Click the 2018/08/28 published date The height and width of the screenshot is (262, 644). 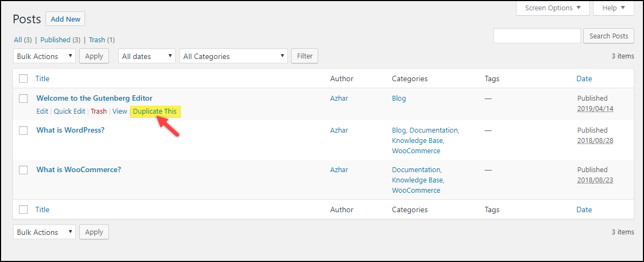(595, 141)
